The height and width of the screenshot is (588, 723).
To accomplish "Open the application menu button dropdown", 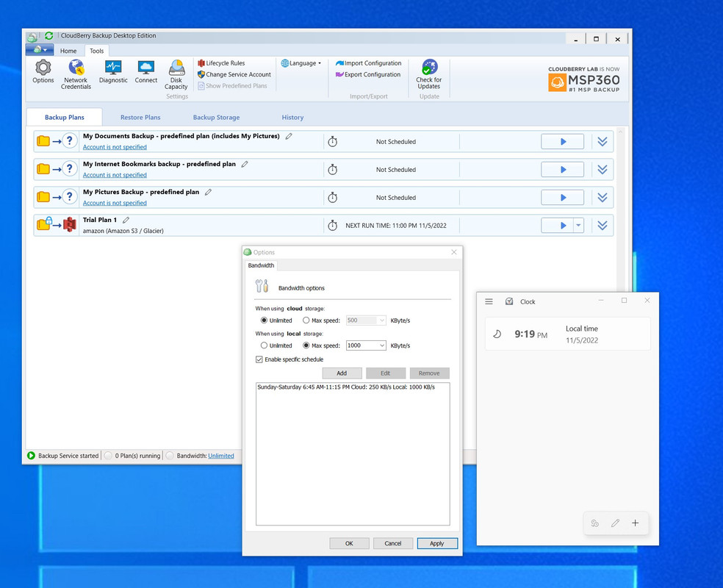I will pyautogui.click(x=40, y=49).
